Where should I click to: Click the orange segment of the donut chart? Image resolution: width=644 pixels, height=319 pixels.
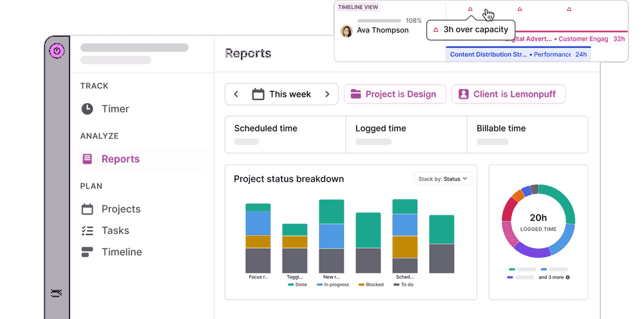(518, 196)
